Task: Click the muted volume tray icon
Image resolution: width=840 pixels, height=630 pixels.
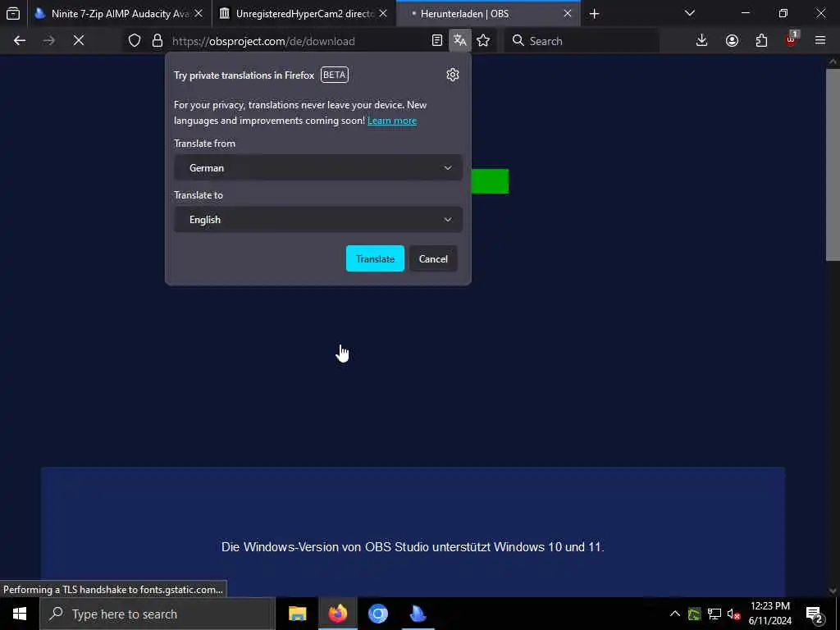Action: [x=733, y=614]
